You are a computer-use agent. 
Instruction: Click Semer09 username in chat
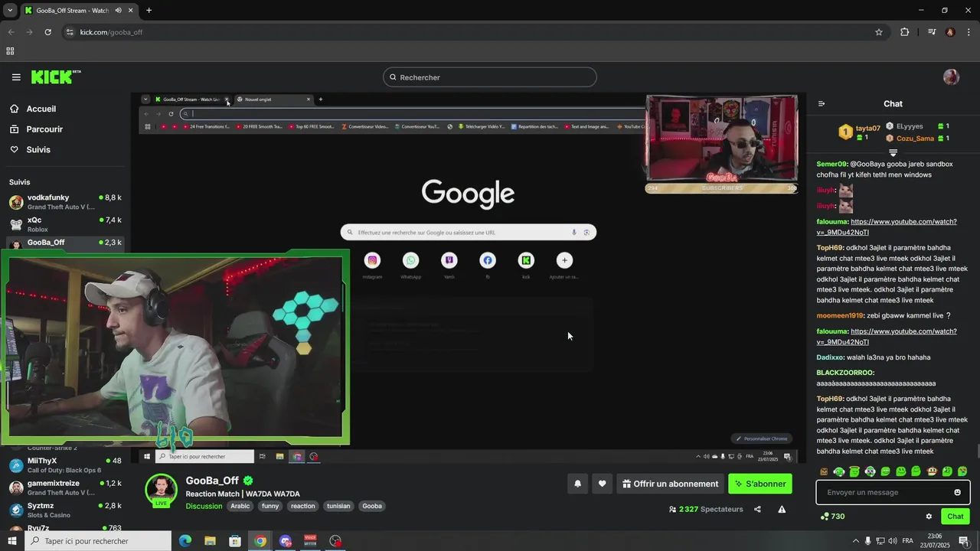831,165
